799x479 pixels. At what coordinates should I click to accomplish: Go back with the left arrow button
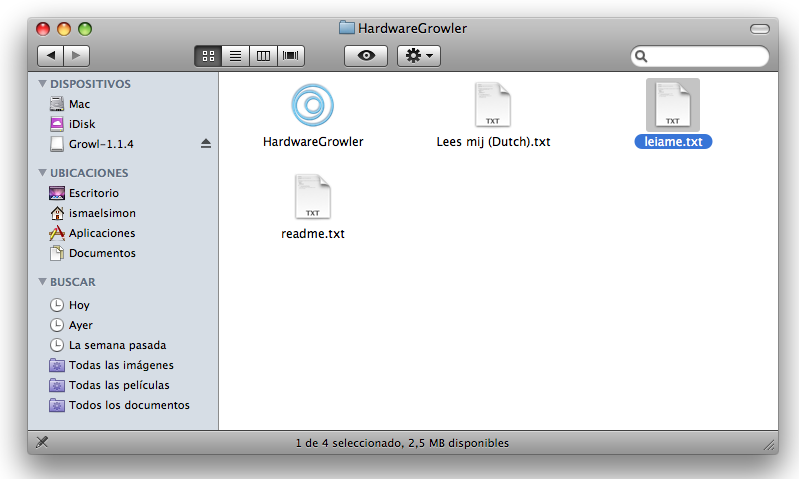pos(50,56)
